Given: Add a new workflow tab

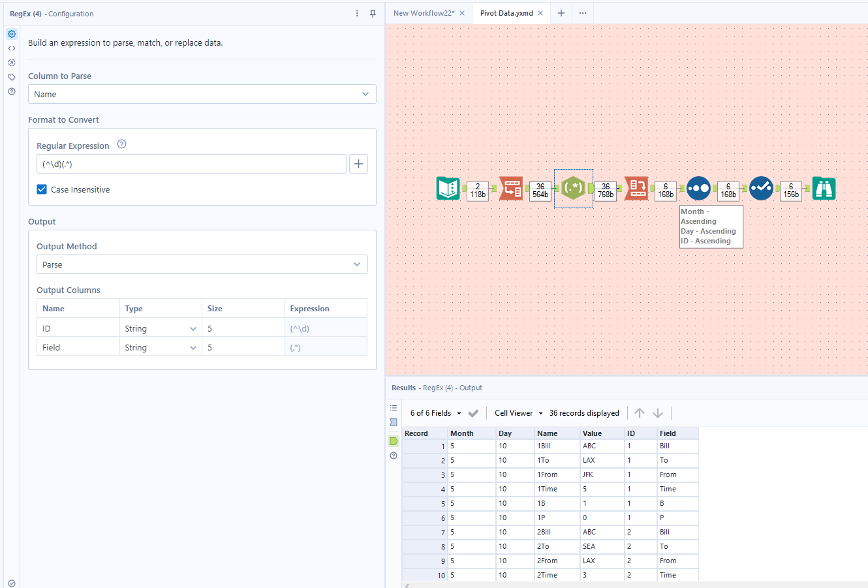Looking at the screenshot, I should pyautogui.click(x=561, y=13).
